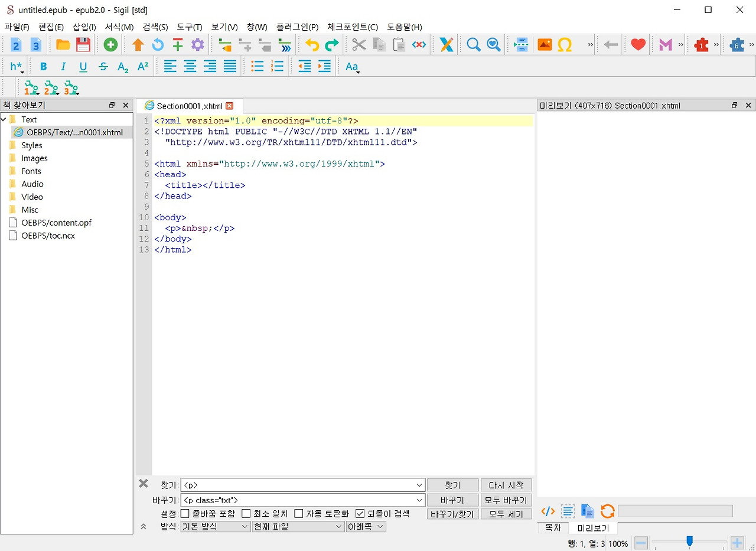
Task: Click the Save file icon
Action: pyautogui.click(x=83, y=45)
